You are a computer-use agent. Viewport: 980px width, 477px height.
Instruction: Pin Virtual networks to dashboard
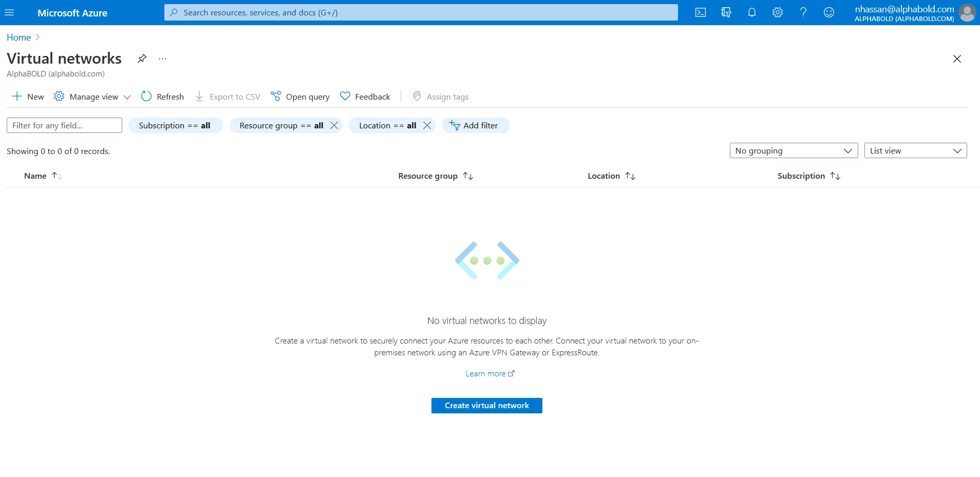(x=142, y=59)
